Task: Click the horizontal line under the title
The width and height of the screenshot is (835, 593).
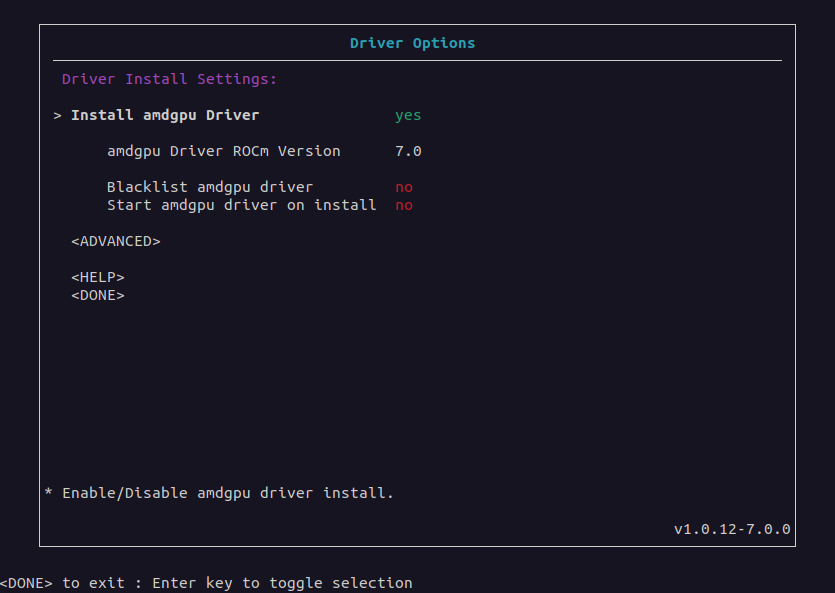Action: tap(418, 61)
